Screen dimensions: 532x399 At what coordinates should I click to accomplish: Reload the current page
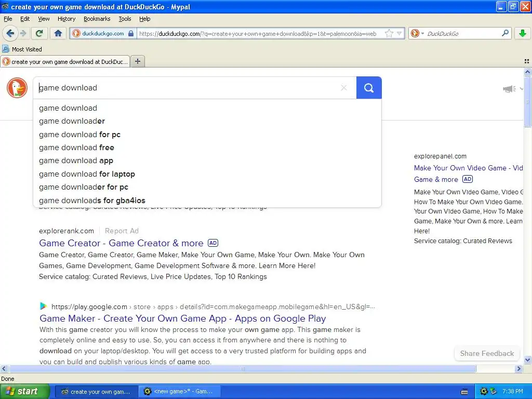coord(39,33)
